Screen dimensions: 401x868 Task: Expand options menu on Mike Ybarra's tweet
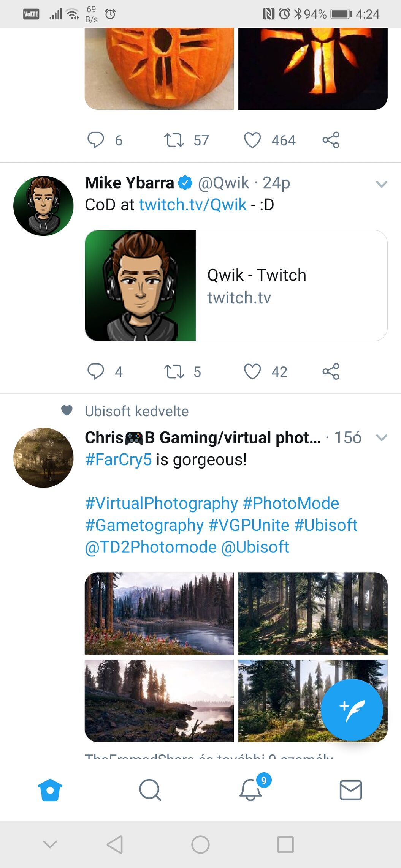pos(381,185)
